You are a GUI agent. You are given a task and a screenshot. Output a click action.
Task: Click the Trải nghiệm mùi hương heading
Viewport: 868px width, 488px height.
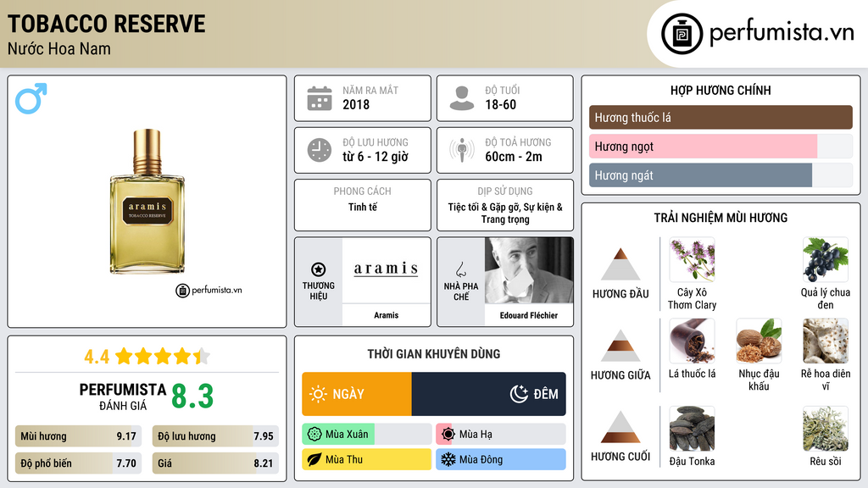tap(721, 218)
